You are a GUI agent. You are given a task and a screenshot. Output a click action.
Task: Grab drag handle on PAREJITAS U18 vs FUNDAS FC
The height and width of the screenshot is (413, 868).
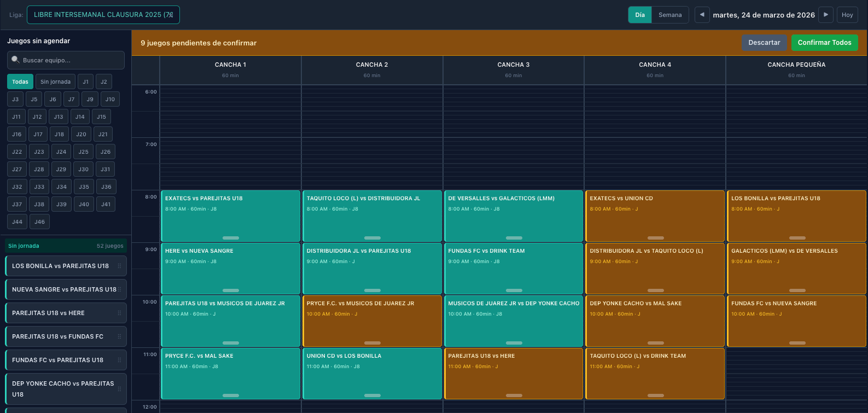pyautogui.click(x=119, y=336)
